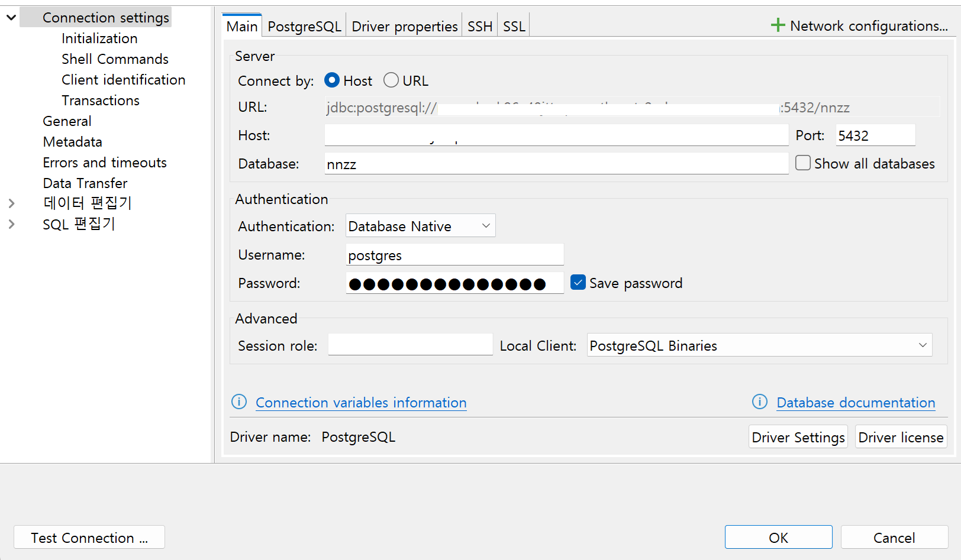Viewport: 961px width, 560px height.
Task: Click info icon beside Connection variables information
Action: pos(239,402)
